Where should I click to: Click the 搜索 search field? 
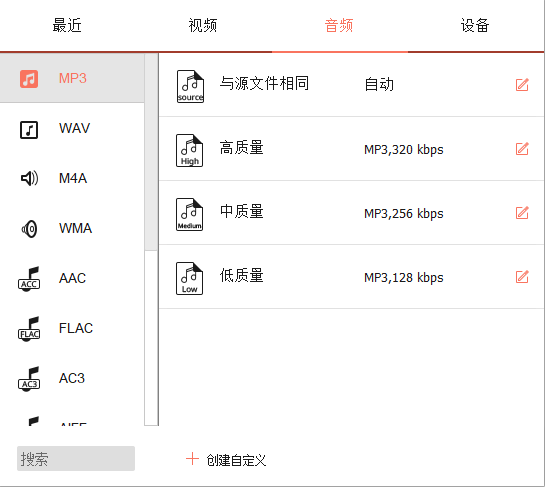[76, 458]
